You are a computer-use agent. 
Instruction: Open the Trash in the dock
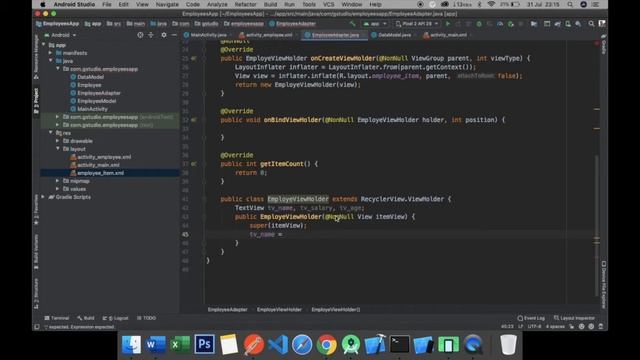508,344
